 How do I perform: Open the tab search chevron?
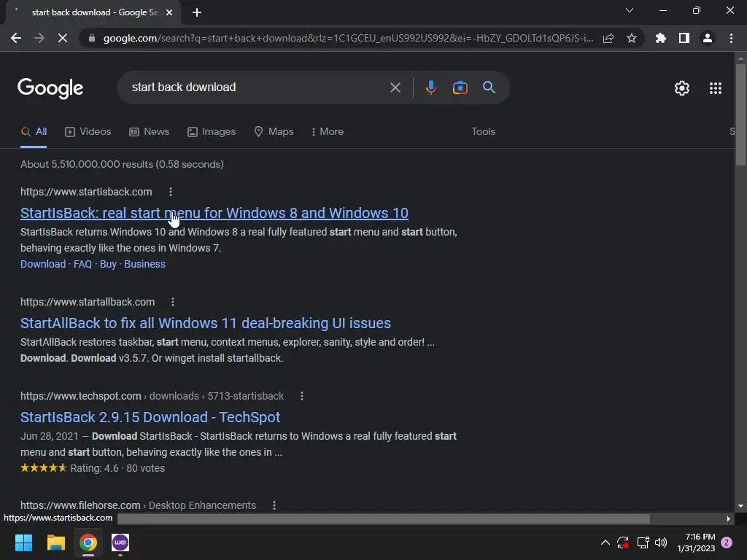pyautogui.click(x=630, y=10)
